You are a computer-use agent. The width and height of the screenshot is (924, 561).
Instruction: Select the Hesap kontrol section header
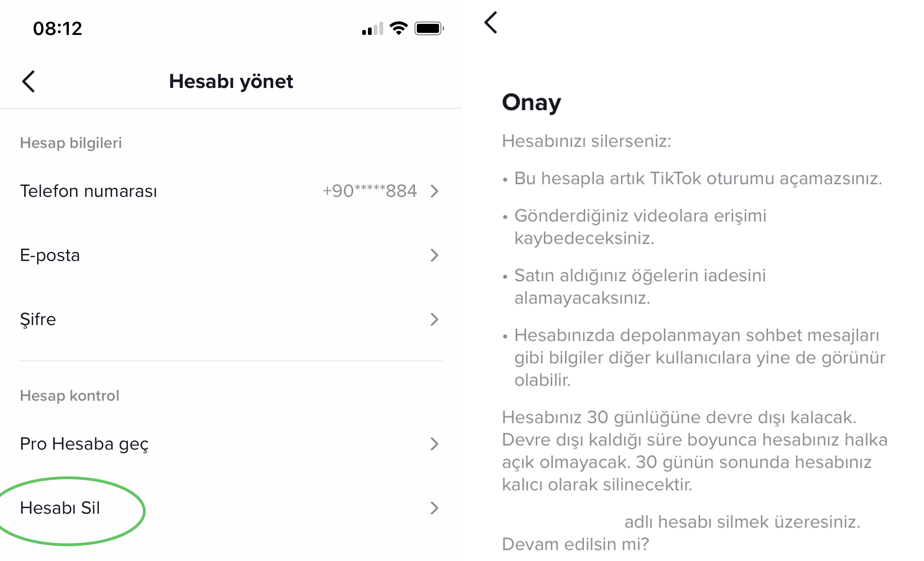click(69, 396)
